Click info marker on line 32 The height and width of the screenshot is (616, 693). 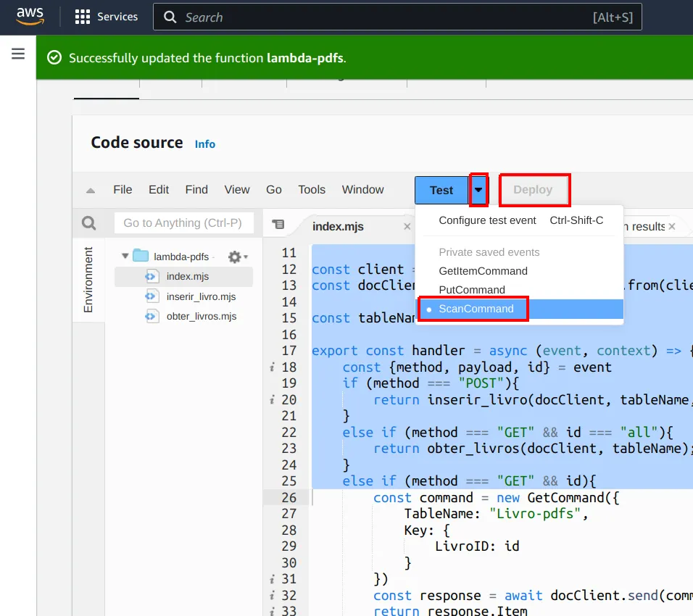point(273,596)
